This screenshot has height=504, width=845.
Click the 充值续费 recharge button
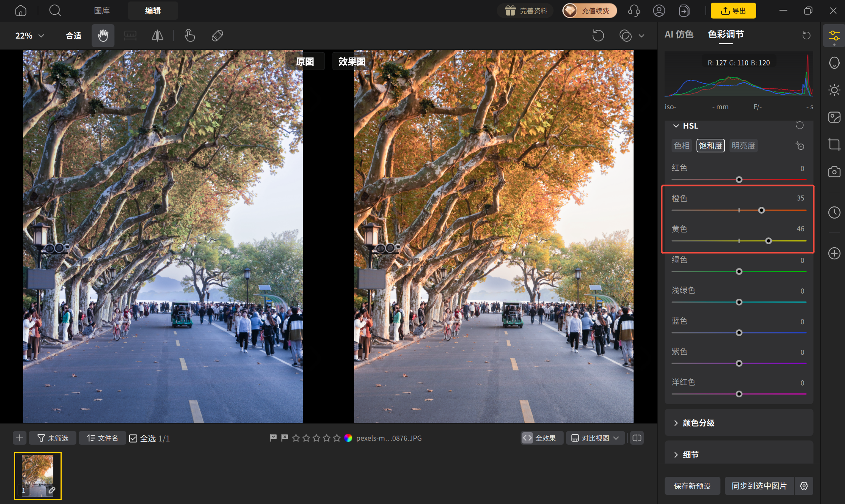589,11
